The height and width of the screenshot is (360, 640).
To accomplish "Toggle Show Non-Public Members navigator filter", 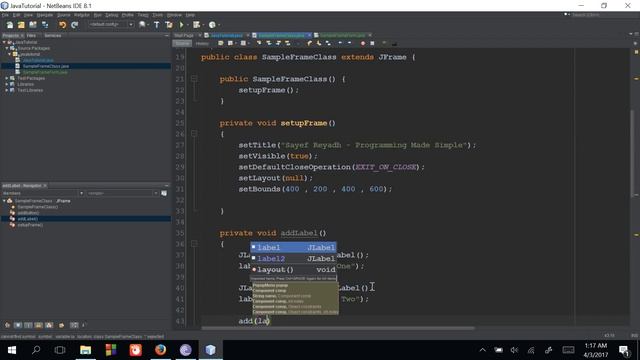I will [38, 325].
